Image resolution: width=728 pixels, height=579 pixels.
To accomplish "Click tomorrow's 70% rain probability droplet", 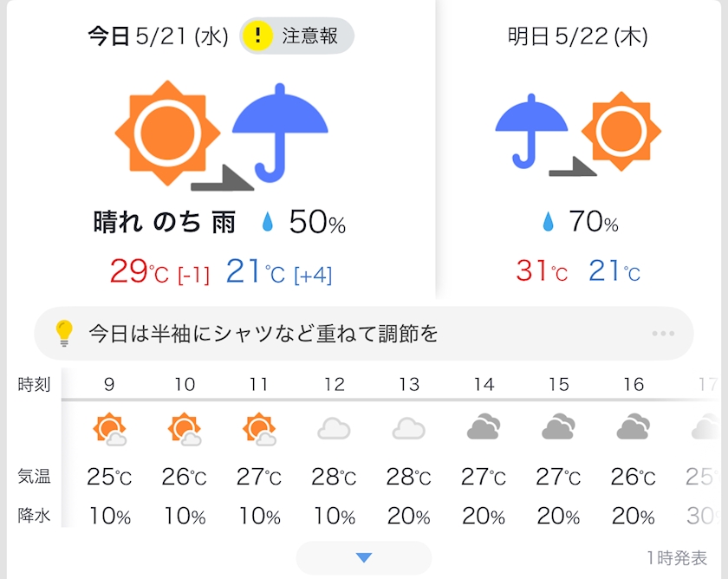I will click(x=548, y=223).
